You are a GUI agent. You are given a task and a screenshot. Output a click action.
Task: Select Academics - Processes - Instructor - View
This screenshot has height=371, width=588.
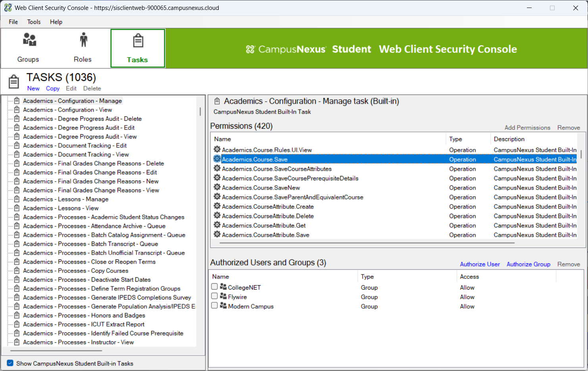click(79, 342)
